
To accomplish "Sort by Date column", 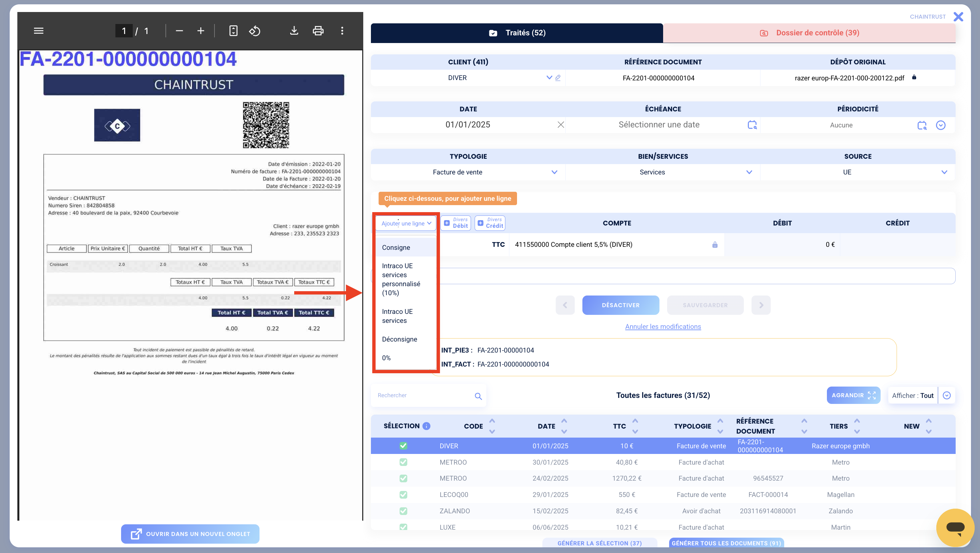I will 564,426.
